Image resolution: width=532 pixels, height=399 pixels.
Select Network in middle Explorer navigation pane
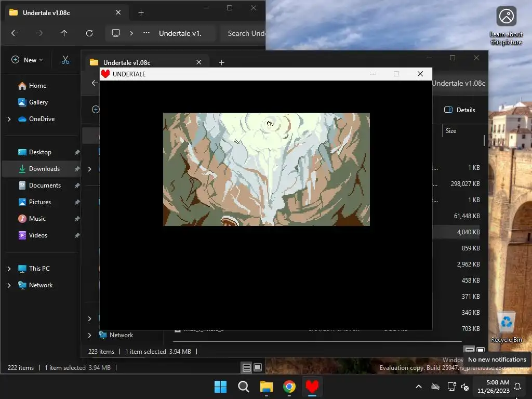[121, 335]
